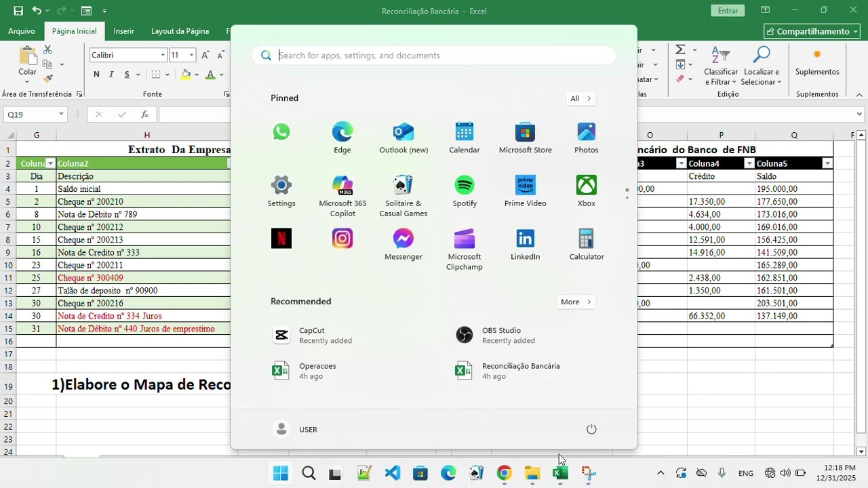
Task: Launch Edge from the Start menu pinned apps
Action: [342, 138]
